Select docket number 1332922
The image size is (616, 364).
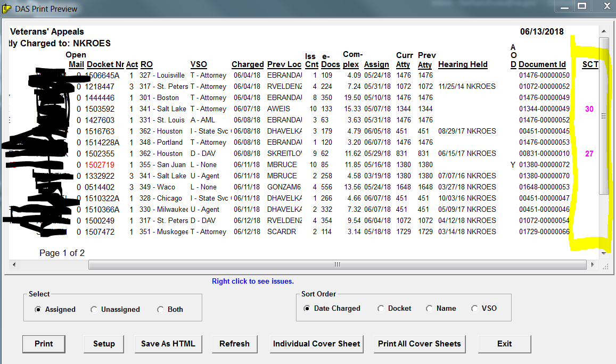100,176
